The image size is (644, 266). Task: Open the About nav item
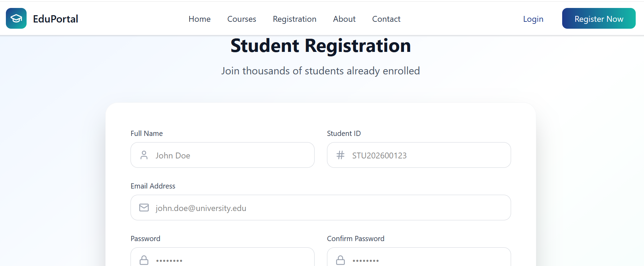pos(344,19)
